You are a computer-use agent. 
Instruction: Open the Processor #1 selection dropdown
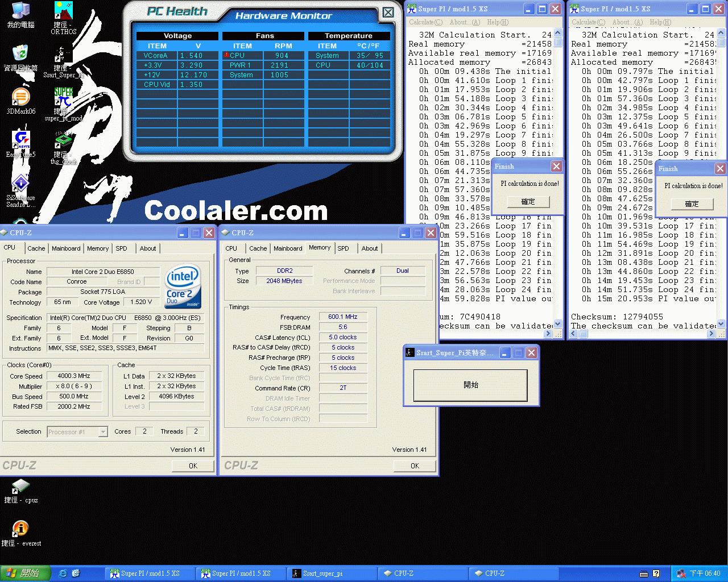click(103, 432)
